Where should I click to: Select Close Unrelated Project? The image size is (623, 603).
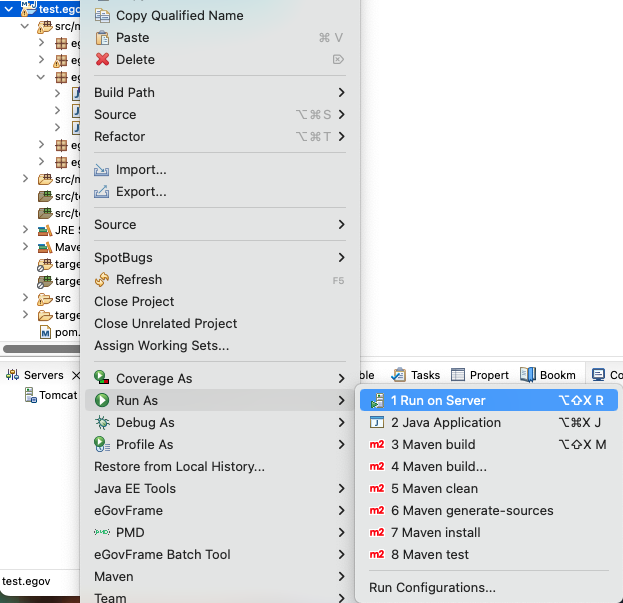click(220, 324)
